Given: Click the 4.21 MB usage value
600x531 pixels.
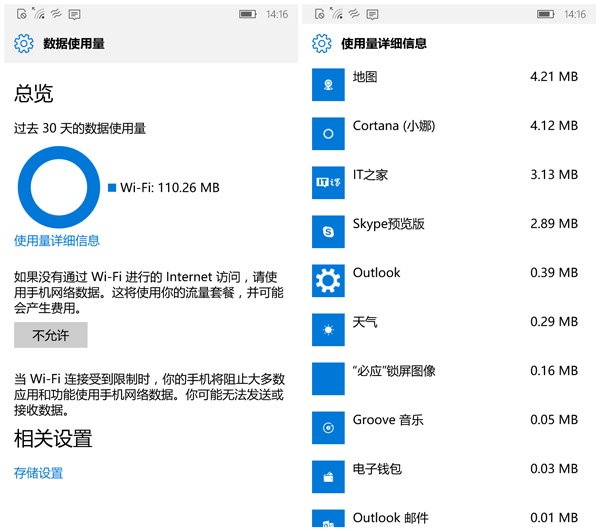Looking at the screenshot, I should pos(554,77).
